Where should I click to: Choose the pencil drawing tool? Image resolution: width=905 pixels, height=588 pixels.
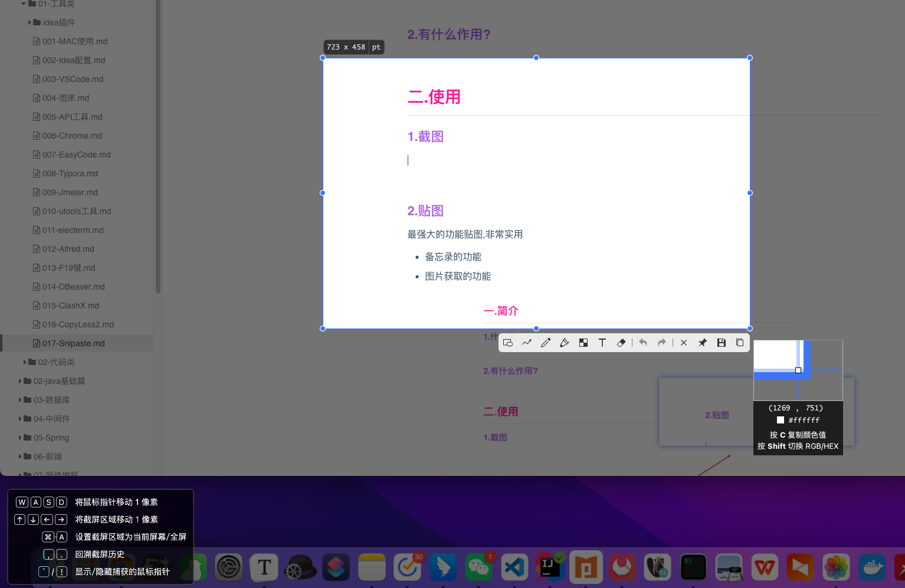click(x=546, y=343)
